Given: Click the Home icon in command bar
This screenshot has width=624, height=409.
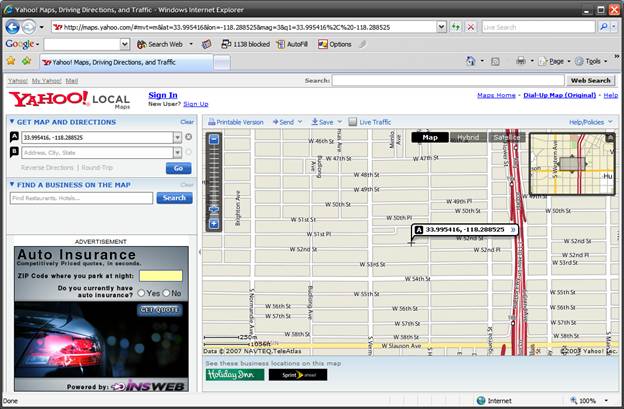Looking at the screenshot, I should pyautogui.click(x=471, y=61).
